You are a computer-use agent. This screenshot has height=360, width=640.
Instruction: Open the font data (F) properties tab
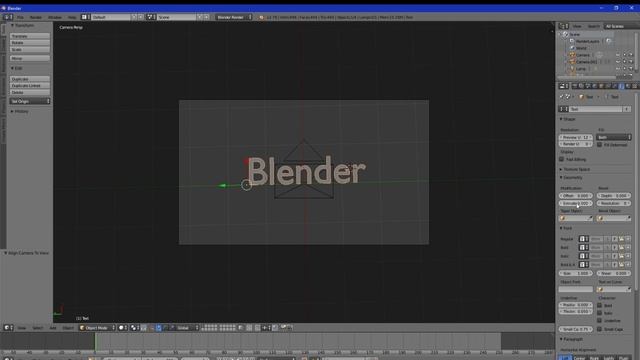(x=621, y=86)
